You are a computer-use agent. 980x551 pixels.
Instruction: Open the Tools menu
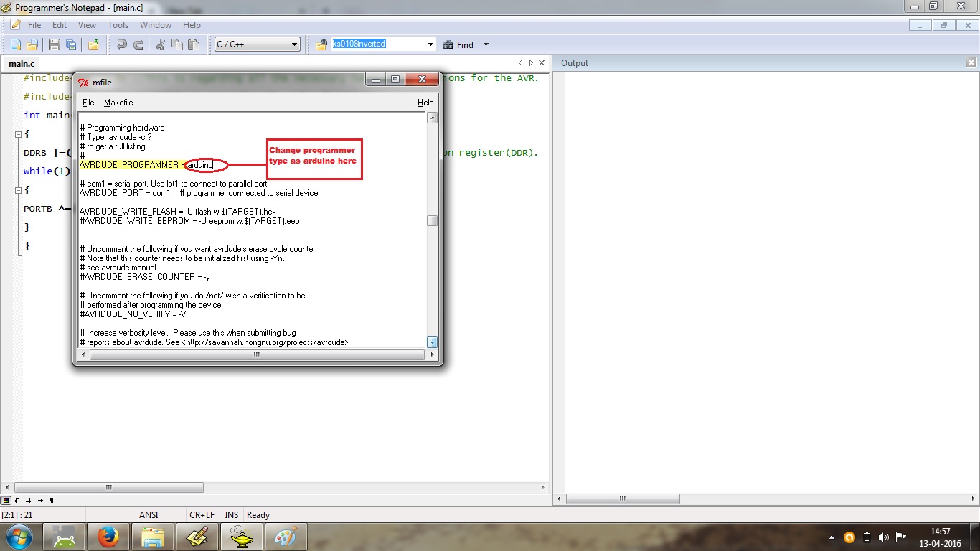tap(118, 24)
